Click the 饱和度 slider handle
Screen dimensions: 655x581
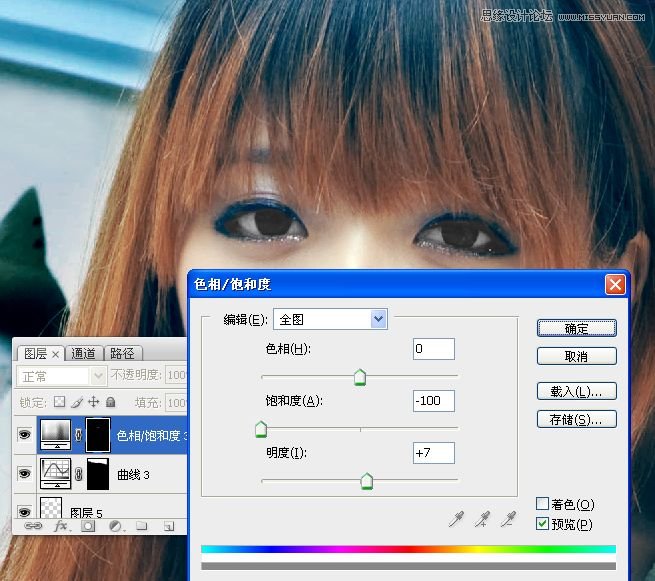[261, 430]
